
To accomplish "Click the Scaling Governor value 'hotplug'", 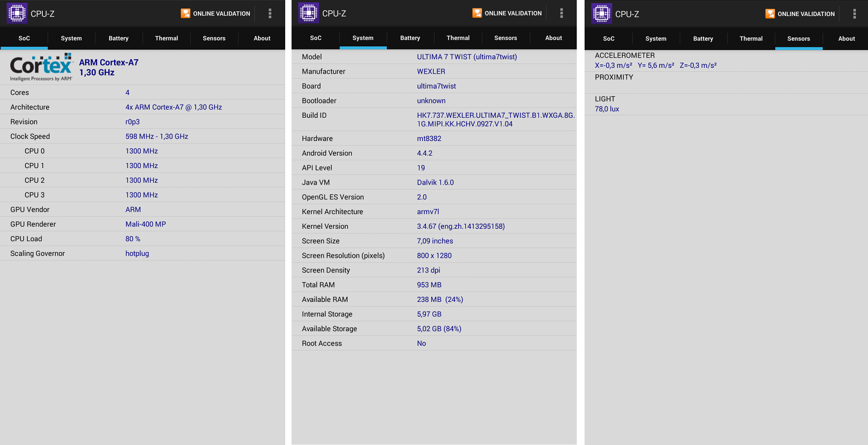I will coord(137,253).
